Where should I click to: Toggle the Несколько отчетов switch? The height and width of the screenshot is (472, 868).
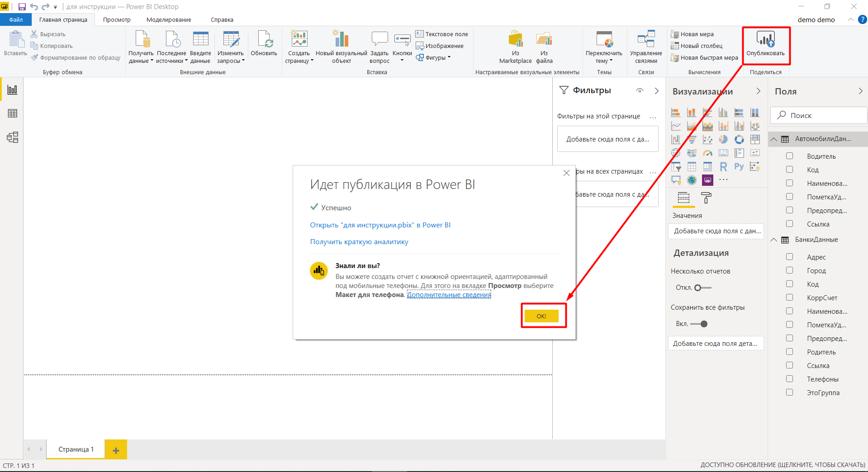[x=703, y=288]
